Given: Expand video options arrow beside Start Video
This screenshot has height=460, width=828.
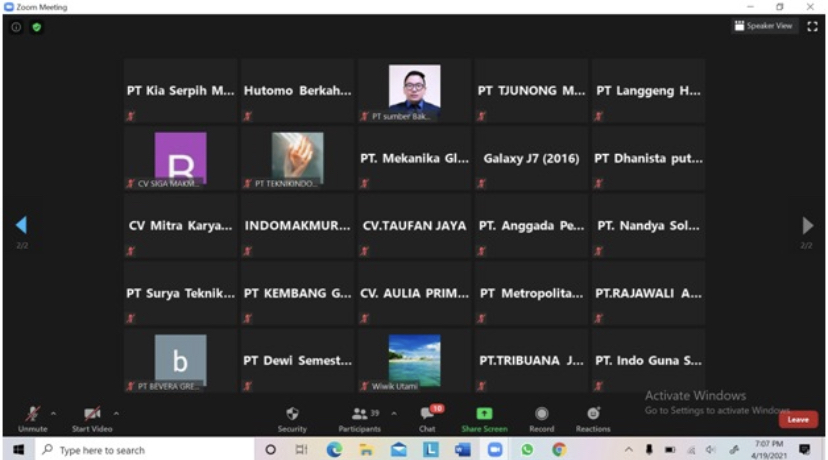Looking at the screenshot, I should [116, 413].
